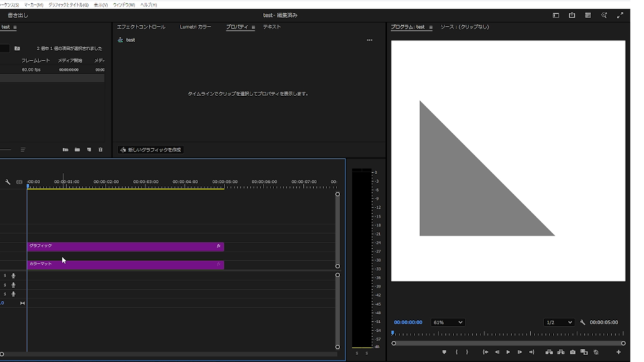Open the ヘルプ(H) menu

148,5
